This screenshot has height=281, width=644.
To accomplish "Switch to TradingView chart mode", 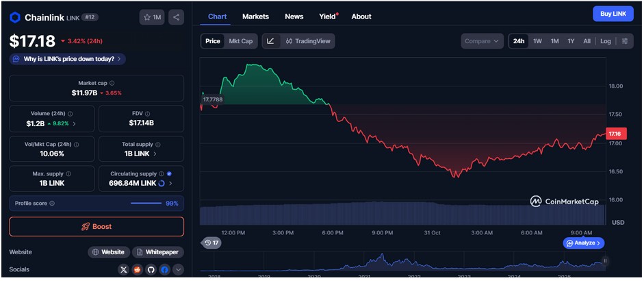I will pos(307,41).
